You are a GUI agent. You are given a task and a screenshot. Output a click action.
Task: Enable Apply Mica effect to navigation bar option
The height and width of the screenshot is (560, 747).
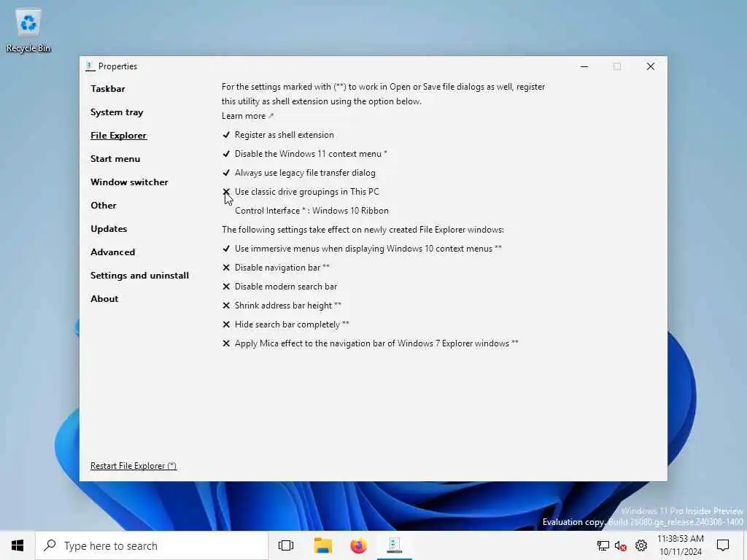[370, 343]
